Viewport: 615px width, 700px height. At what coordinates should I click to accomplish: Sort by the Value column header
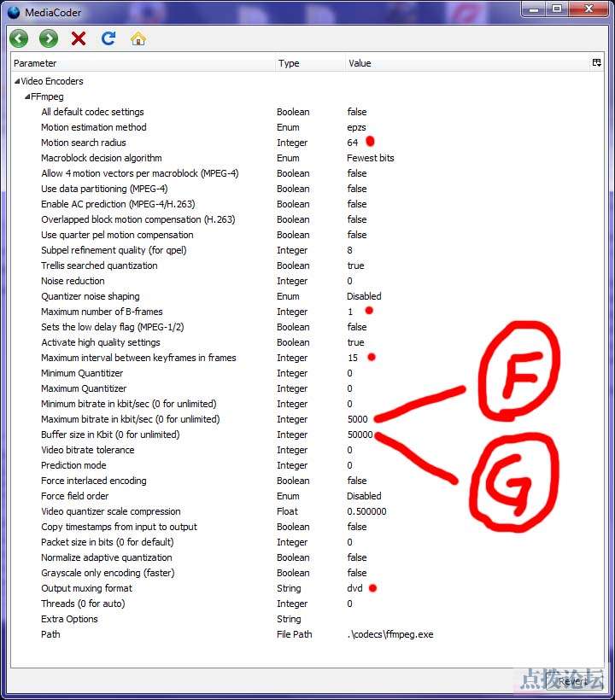tap(466, 63)
